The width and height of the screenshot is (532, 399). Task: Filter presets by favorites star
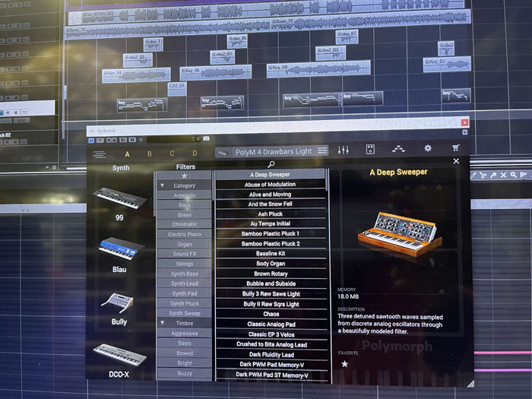(184, 176)
